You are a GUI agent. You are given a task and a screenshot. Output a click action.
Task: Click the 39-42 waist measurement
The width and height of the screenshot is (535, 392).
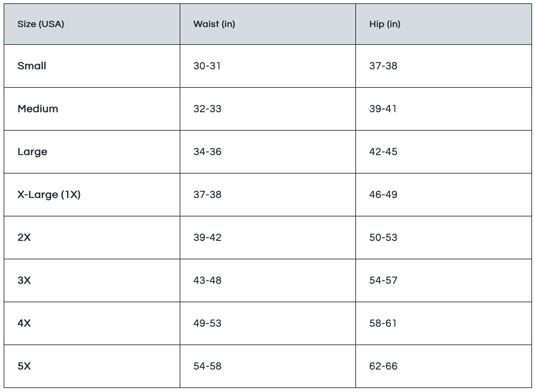tap(207, 238)
